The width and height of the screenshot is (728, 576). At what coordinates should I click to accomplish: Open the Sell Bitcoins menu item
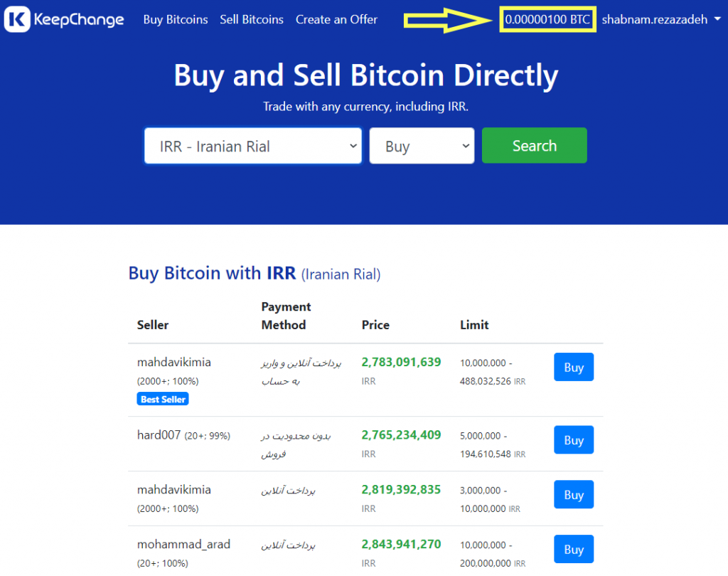(252, 20)
